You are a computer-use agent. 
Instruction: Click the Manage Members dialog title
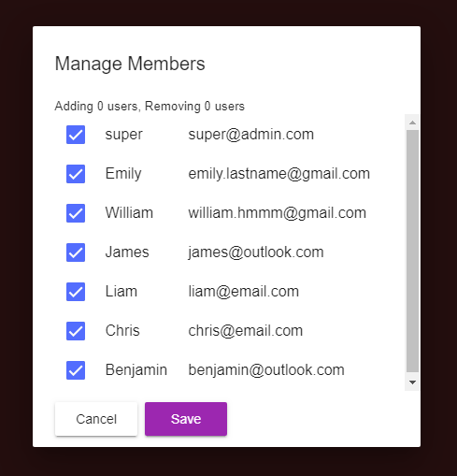coord(130,65)
